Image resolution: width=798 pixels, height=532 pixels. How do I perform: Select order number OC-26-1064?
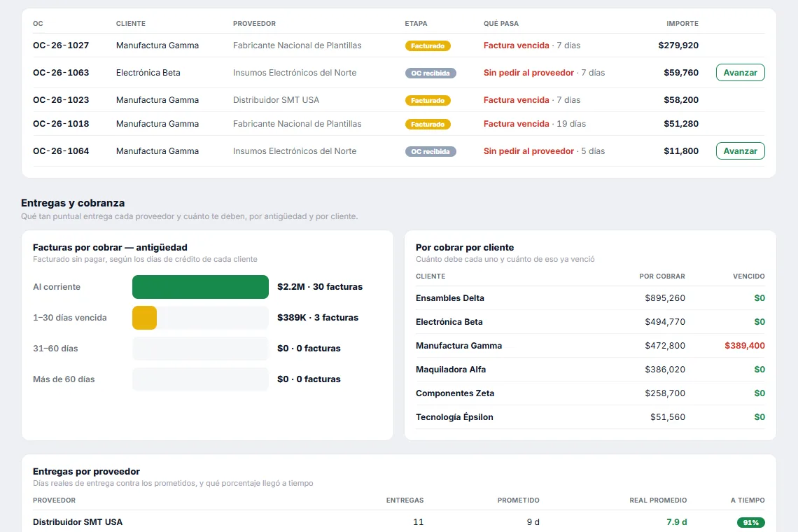(x=61, y=151)
